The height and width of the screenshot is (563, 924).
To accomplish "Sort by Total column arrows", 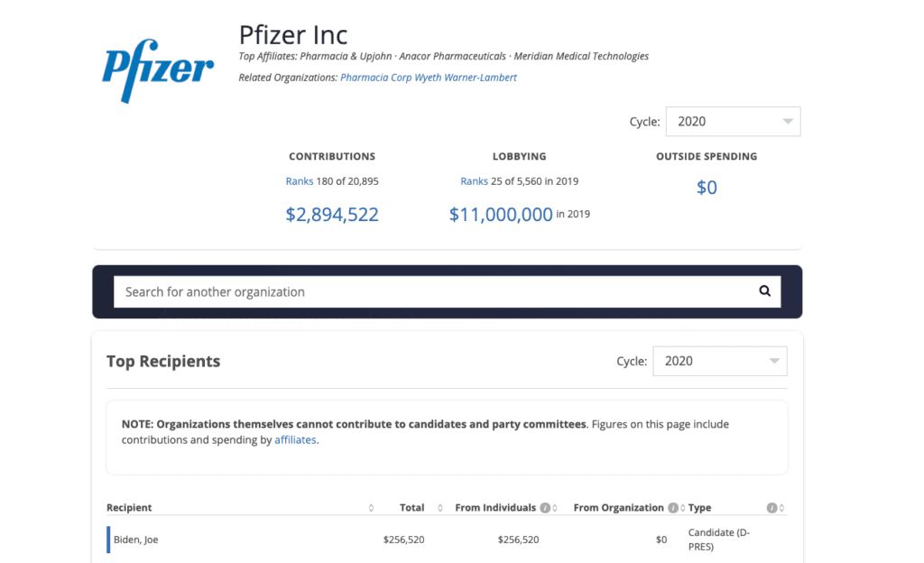I will point(440,508).
